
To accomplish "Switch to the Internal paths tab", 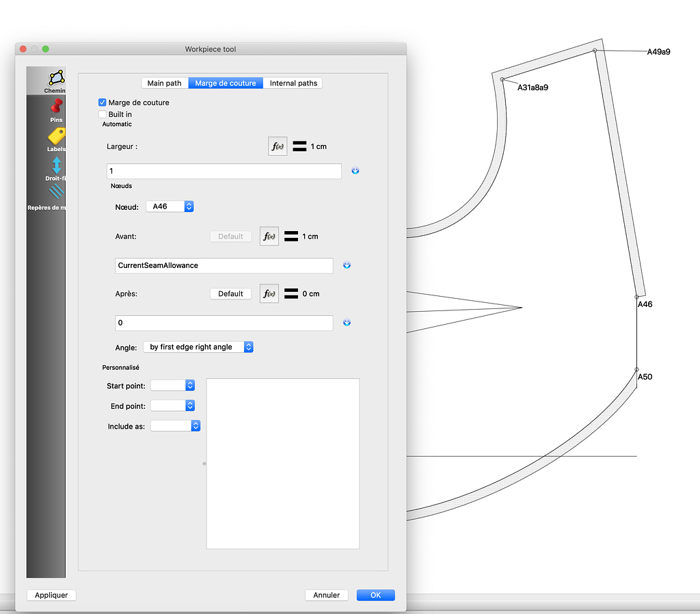I will 293,83.
